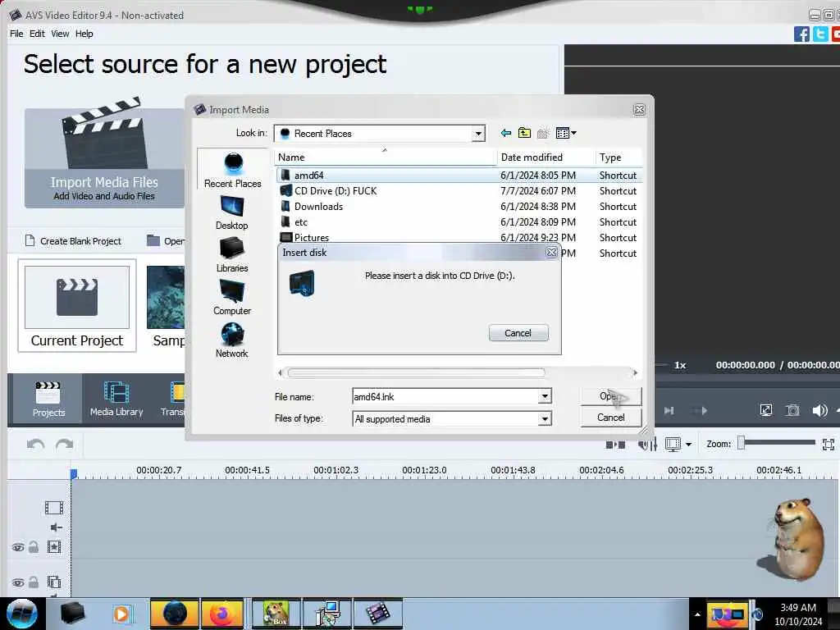Open the Help menu

(84, 34)
